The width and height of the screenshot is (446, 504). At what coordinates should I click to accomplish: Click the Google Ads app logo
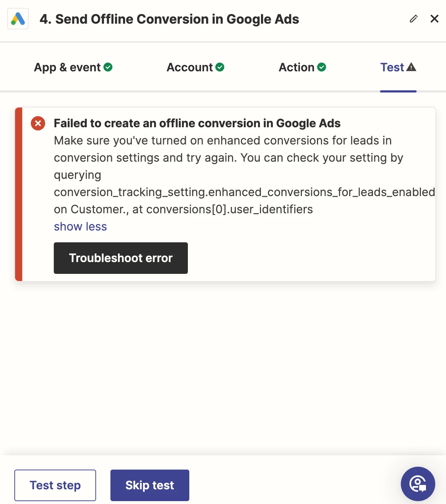point(18,19)
